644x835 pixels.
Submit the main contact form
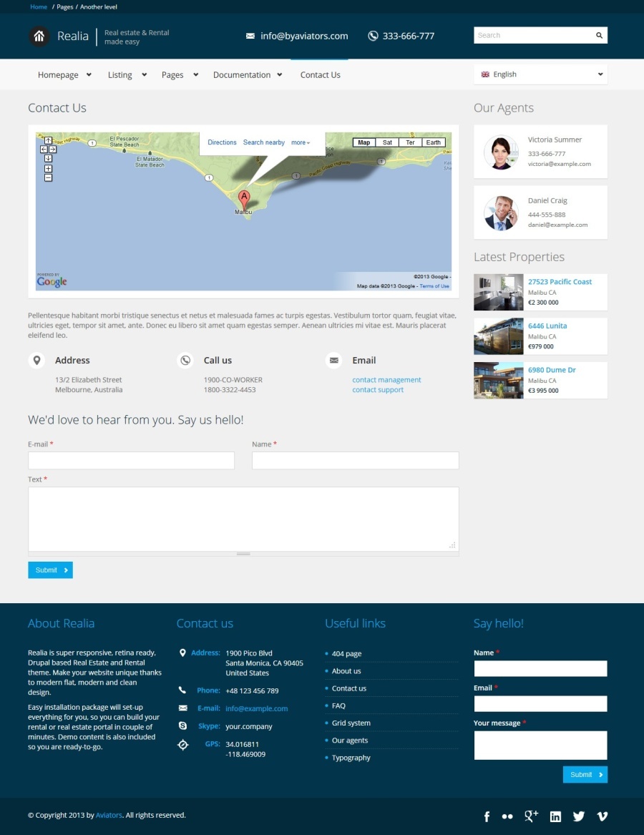click(50, 570)
